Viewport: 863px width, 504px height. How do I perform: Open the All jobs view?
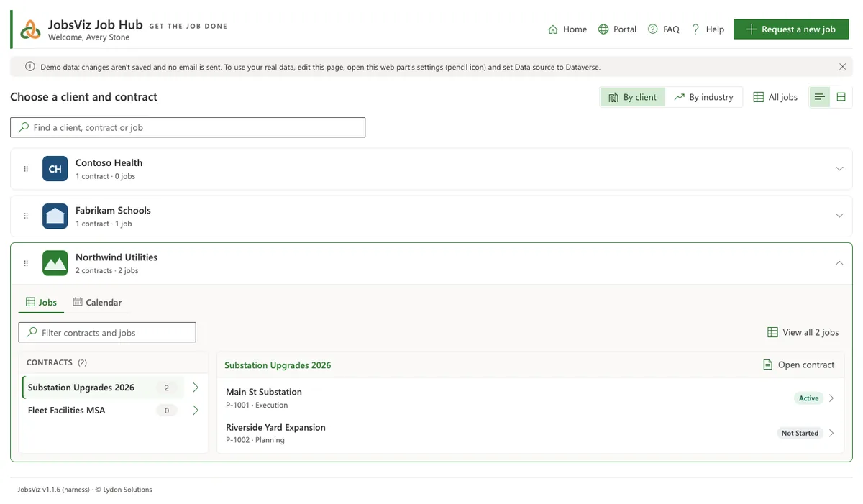tap(775, 97)
